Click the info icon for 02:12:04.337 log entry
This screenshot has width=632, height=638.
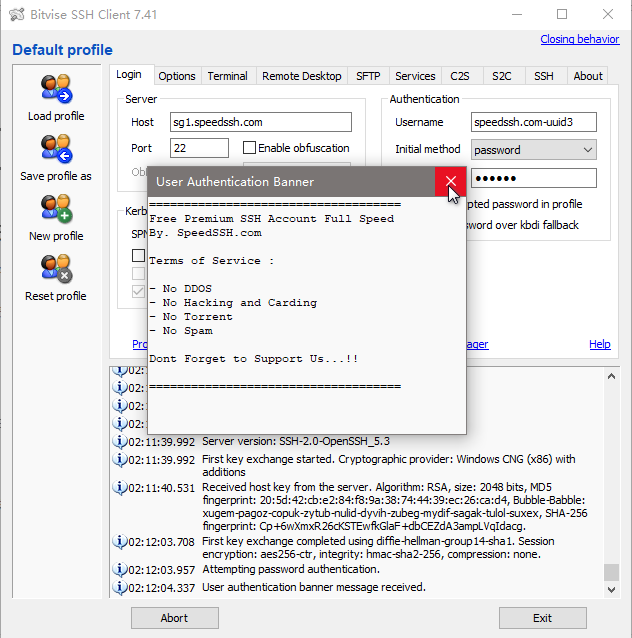click(120, 588)
